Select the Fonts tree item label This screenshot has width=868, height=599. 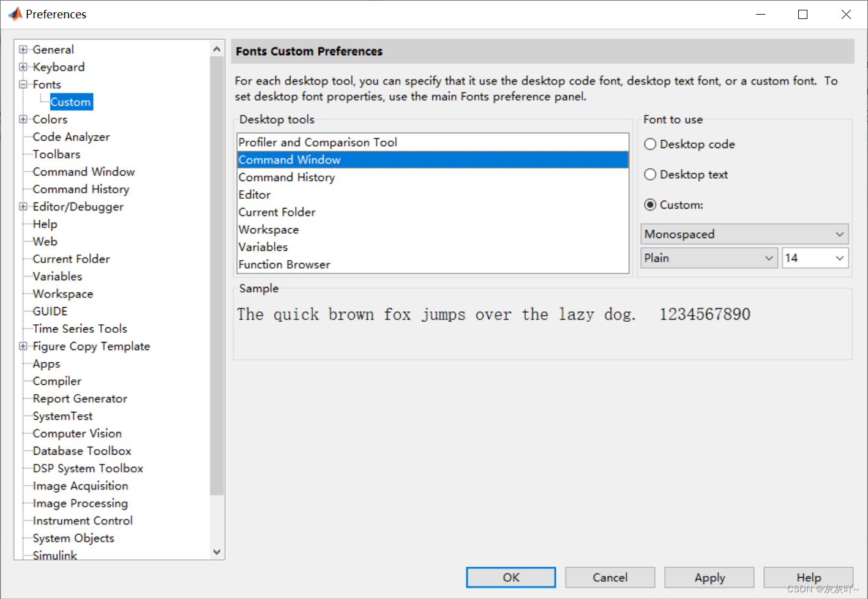coord(47,84)
